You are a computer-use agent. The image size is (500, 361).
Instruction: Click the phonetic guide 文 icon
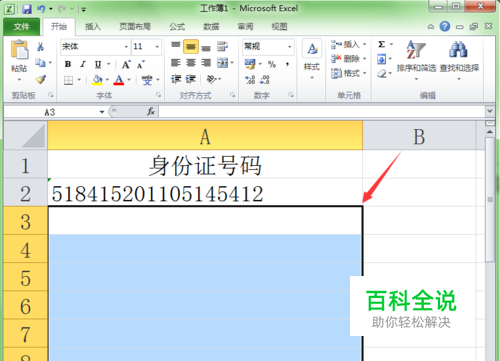click(147, 80)
